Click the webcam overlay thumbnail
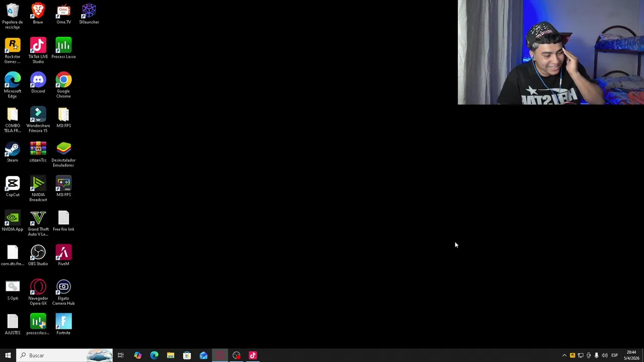Viewport: 644px width, 362px height. click(x=551, y=52)
